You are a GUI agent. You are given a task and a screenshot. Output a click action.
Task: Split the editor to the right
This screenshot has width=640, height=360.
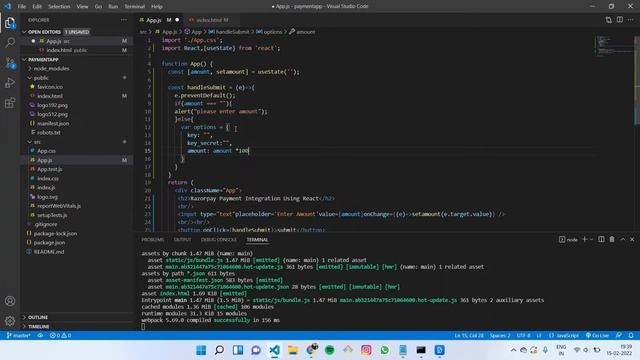620,20
